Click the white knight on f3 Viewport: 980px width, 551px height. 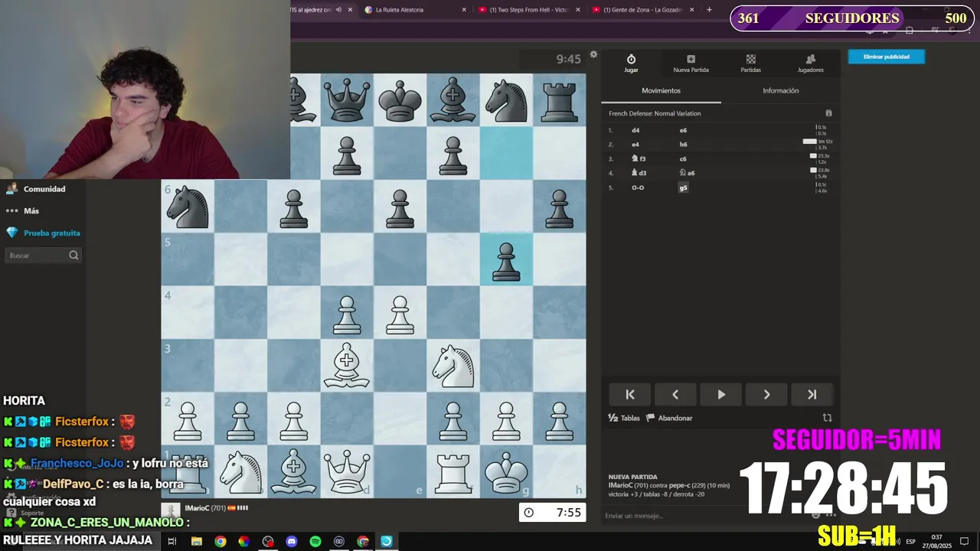[453, 366]
